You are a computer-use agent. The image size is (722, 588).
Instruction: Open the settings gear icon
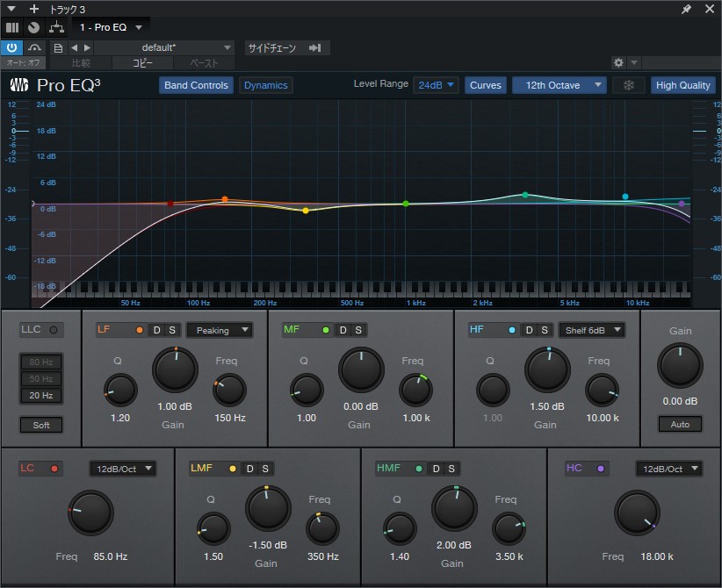click(x=618, y=62)
